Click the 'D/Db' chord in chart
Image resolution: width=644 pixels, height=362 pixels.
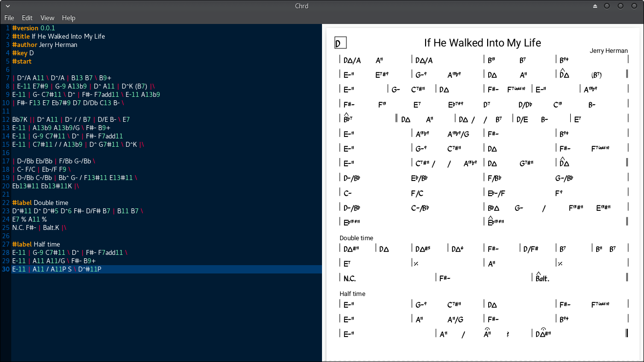(x=525, y=105)
